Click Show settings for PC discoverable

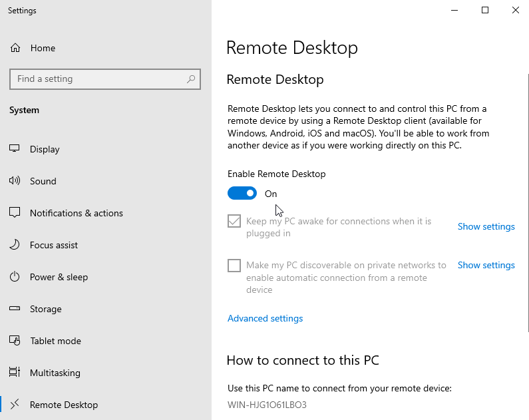tap(486, 265)
